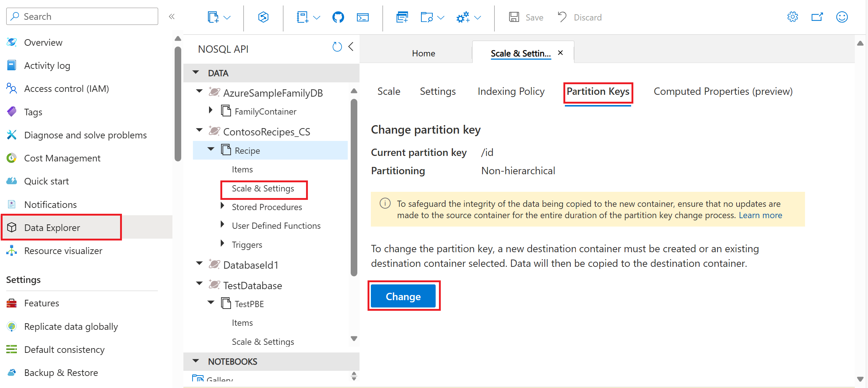868x388 pixels.
Task: Launch the CLI terminal icon on toolbar
Action: pyautogui.click(x=363, y=17)
